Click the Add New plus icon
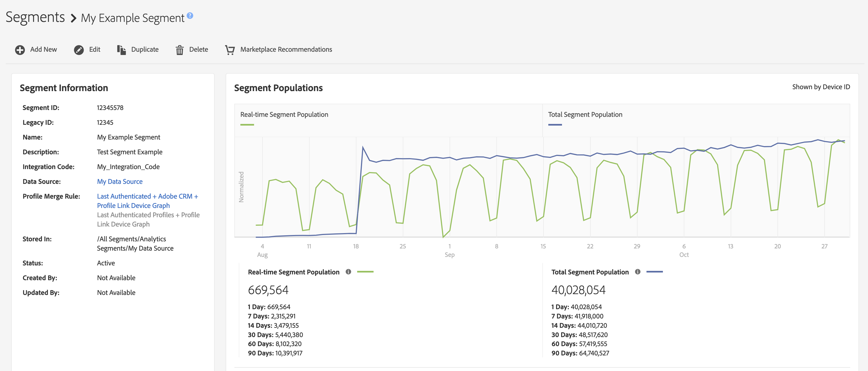 point(20,50)
